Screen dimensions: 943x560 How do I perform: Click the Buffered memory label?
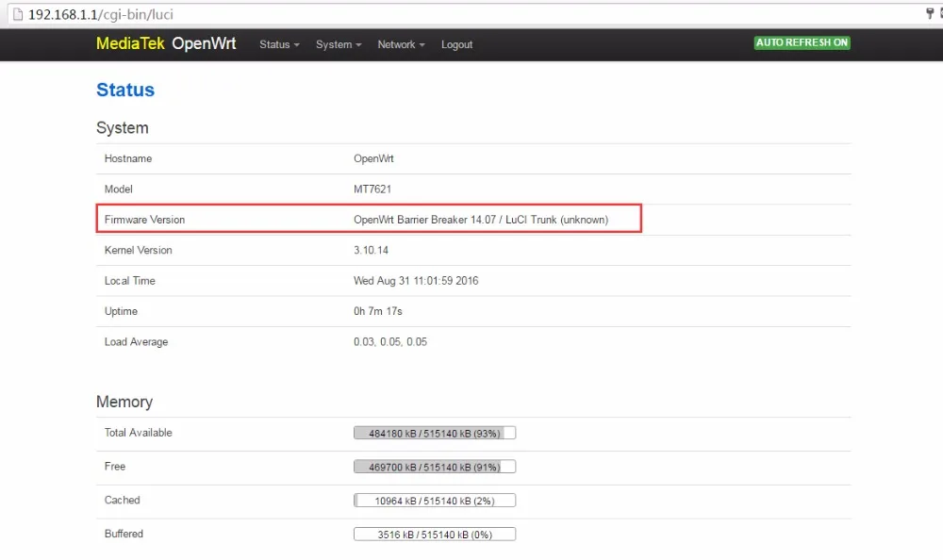point(124,534)
